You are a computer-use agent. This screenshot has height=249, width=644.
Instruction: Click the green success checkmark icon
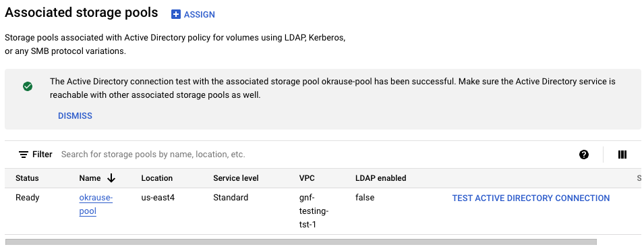(x=28, y=86)
